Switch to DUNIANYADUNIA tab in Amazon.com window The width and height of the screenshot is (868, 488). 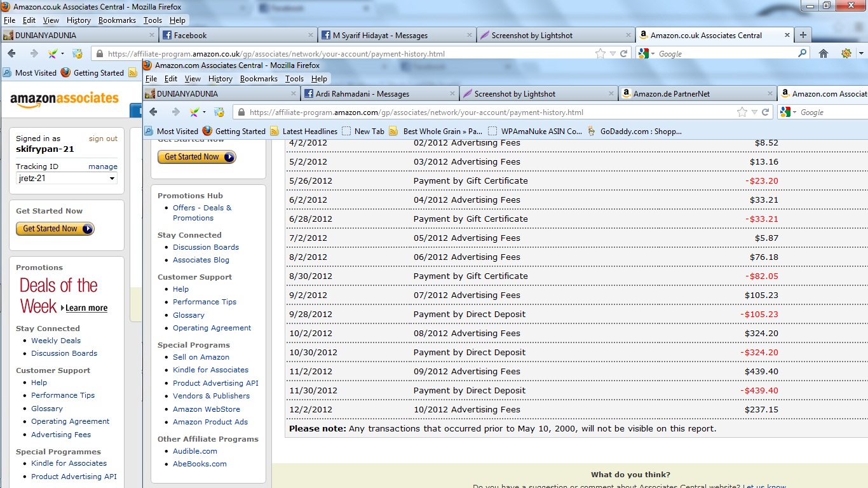(221, 93)
